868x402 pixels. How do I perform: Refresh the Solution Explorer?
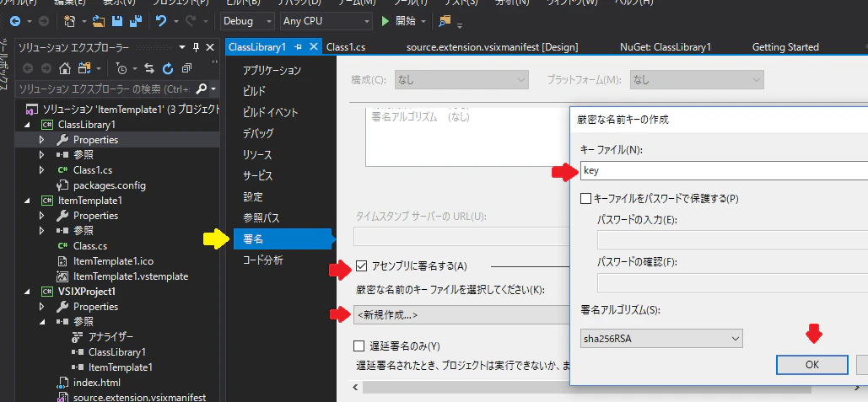click(168, 68)
